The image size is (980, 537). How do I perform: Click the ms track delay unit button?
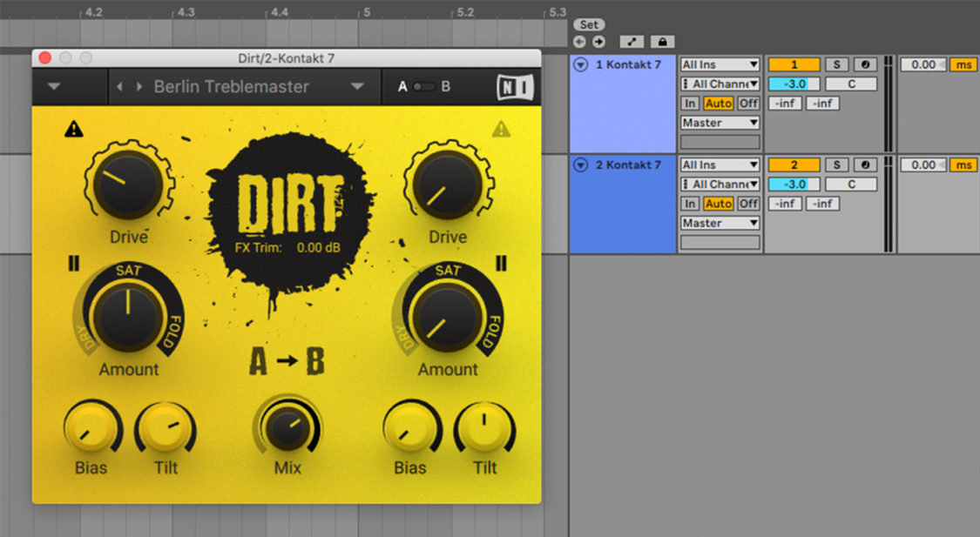(x=963, y=64)
